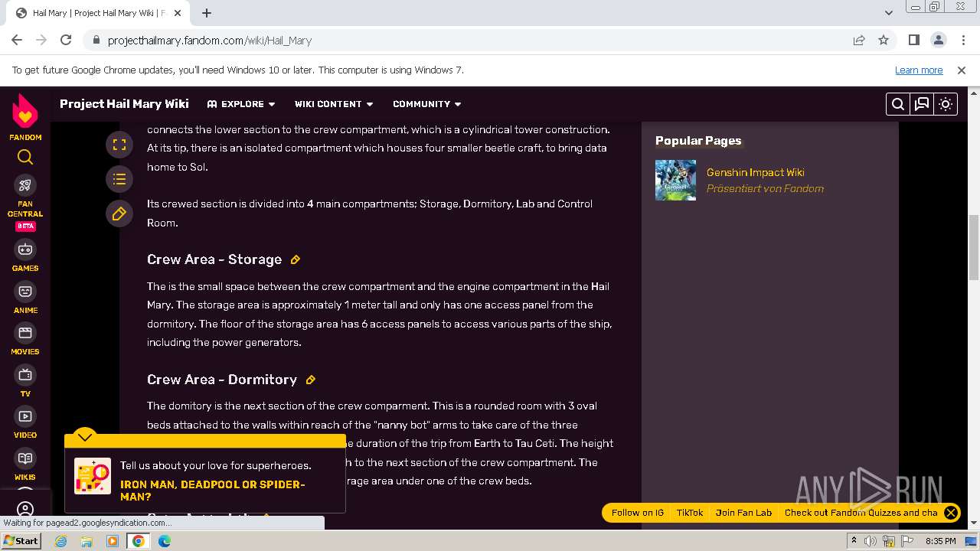Show hidden system tray icons
Screen dimensions: 980x551
tap(854, 541)
